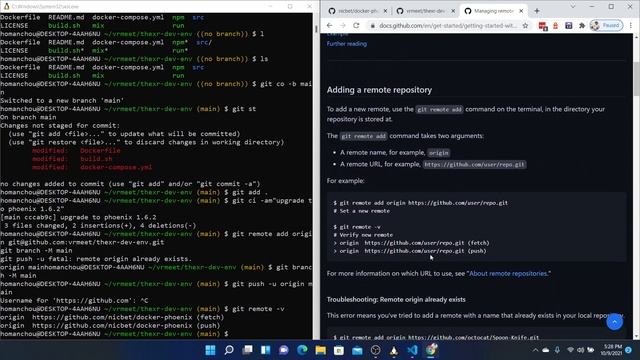
Task: Click the browser forward arrow
Action: pos(342,25)
